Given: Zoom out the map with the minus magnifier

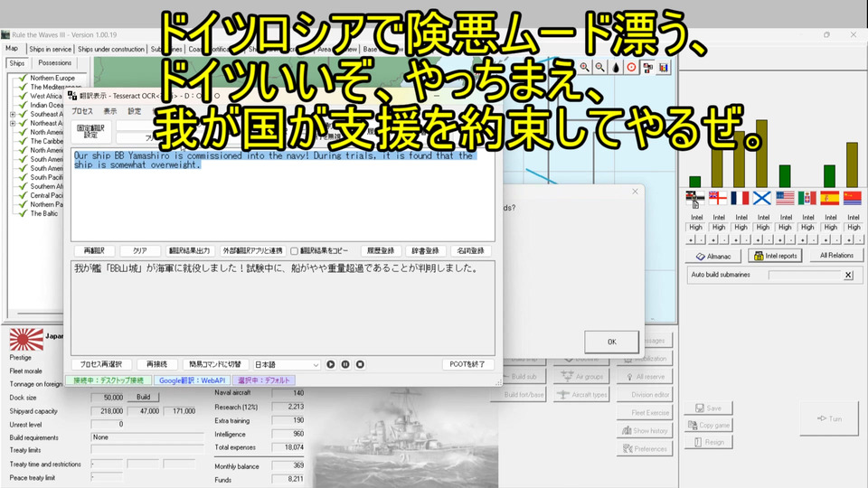Looking at the screenshot, I should (600, 68).
